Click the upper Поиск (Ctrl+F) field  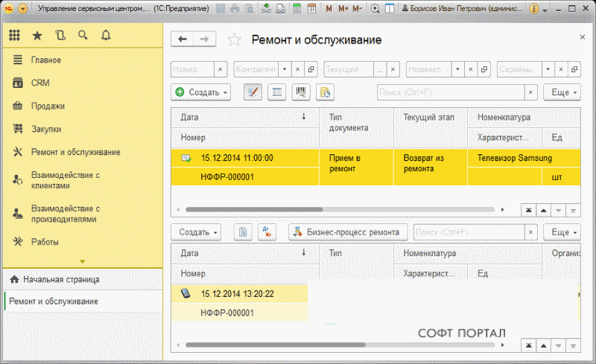(451, 92)
